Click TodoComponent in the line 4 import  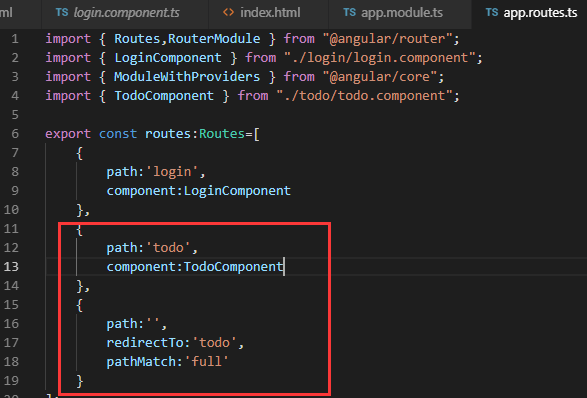point(164,96)
